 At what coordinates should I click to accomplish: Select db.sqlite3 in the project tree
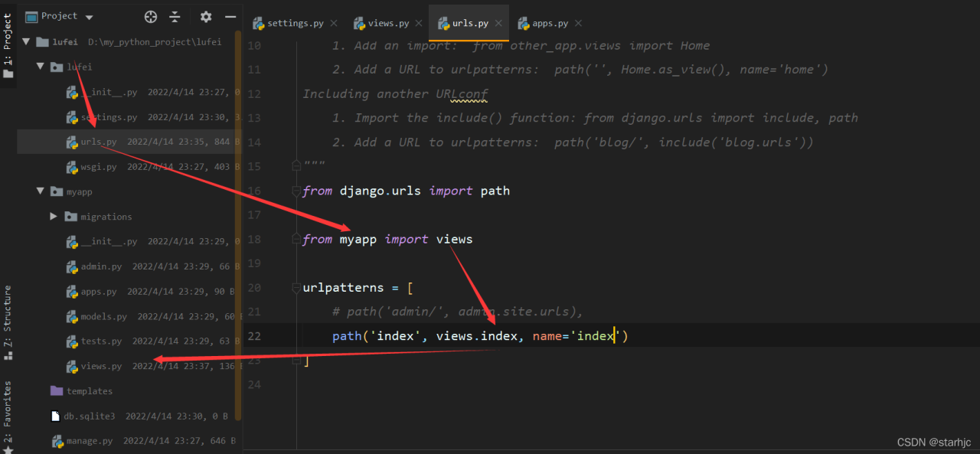click(90, 416)
